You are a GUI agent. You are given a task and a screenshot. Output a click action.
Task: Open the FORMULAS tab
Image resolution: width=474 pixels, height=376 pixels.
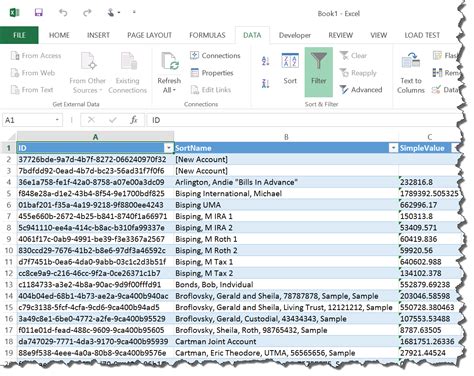pos(207,35)
